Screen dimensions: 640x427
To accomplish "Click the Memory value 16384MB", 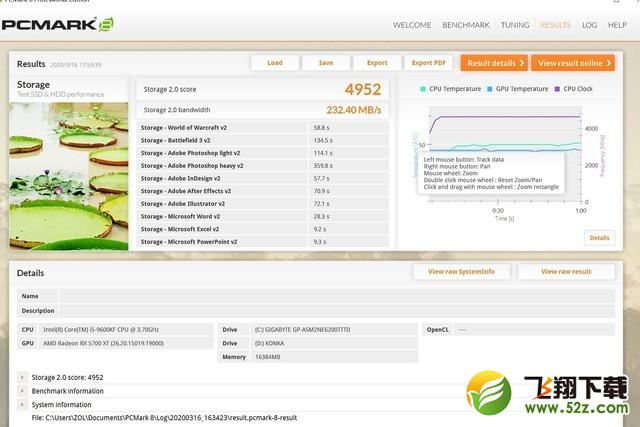I will (268, 357).
